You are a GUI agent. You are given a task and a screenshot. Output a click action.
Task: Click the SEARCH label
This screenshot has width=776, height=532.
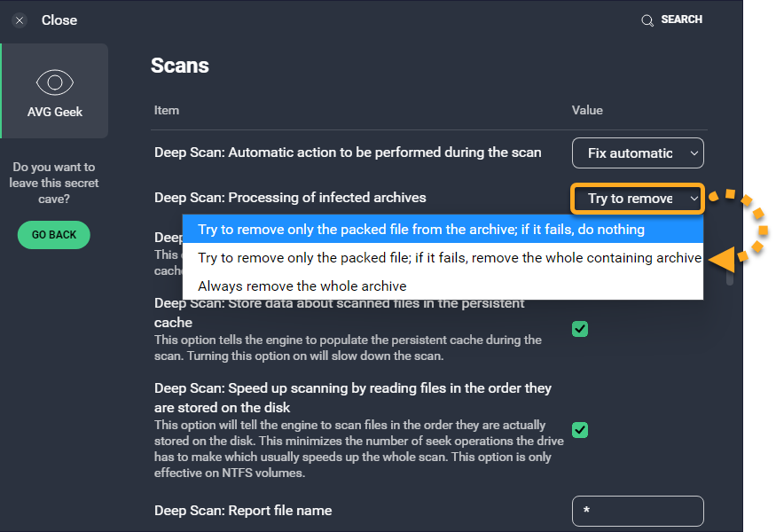(x=681, y=20)
